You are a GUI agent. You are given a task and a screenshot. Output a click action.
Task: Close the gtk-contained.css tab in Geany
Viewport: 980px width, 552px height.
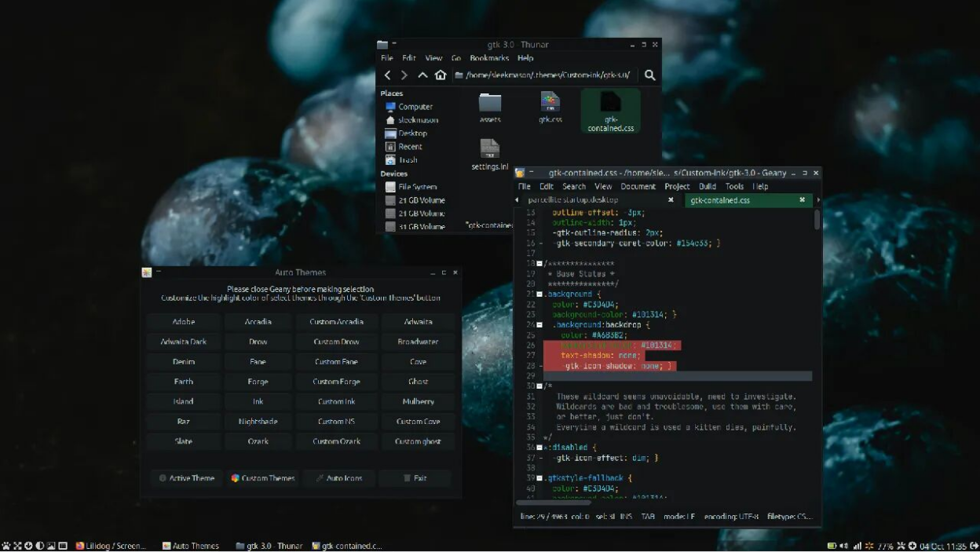point(802,200)
